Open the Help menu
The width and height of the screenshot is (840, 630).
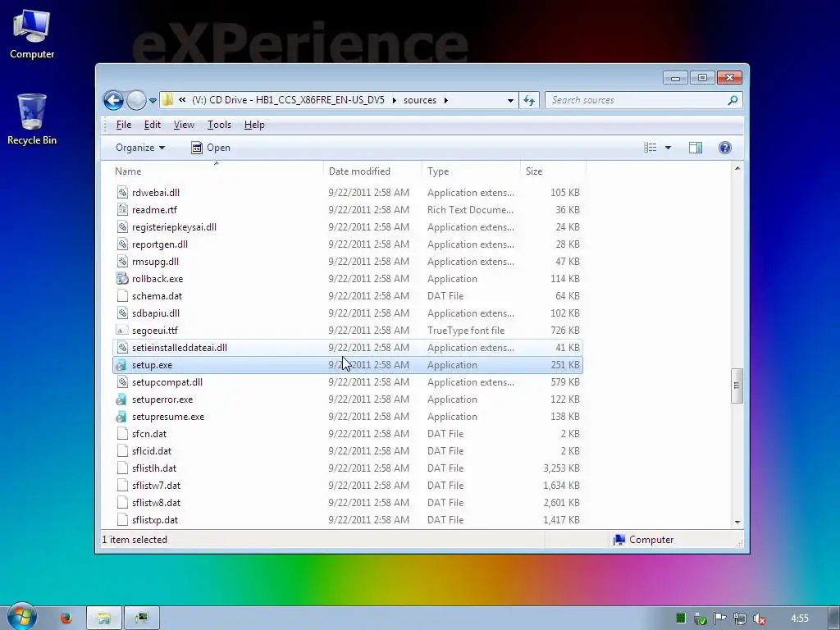(x=254, y=125)
